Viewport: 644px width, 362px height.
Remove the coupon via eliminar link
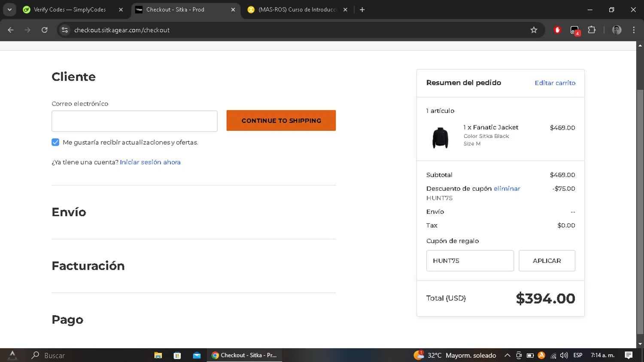pos(507,189)
